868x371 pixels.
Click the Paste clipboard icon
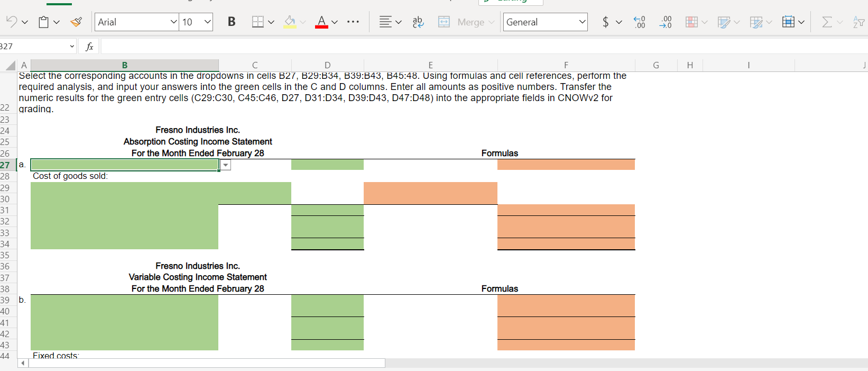click(x=43, y=22)
